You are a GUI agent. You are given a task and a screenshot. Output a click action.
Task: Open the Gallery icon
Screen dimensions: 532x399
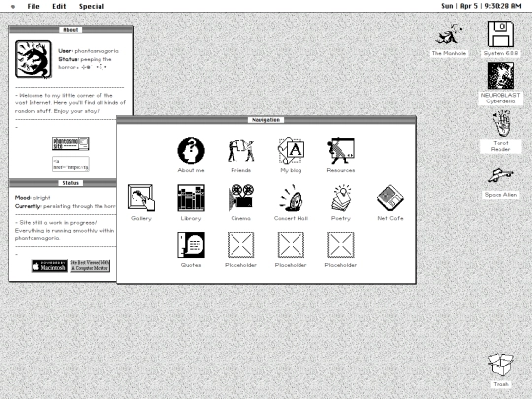coord(141,198)
